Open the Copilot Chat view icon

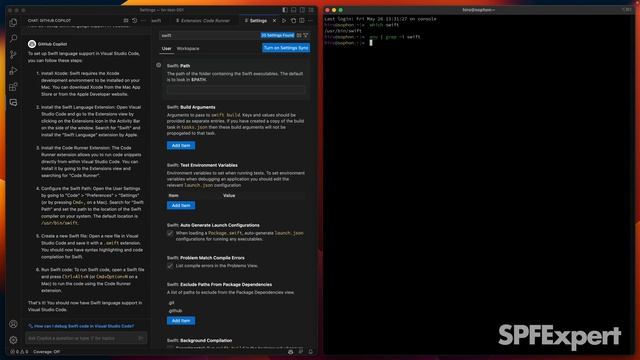coord(13,102)
